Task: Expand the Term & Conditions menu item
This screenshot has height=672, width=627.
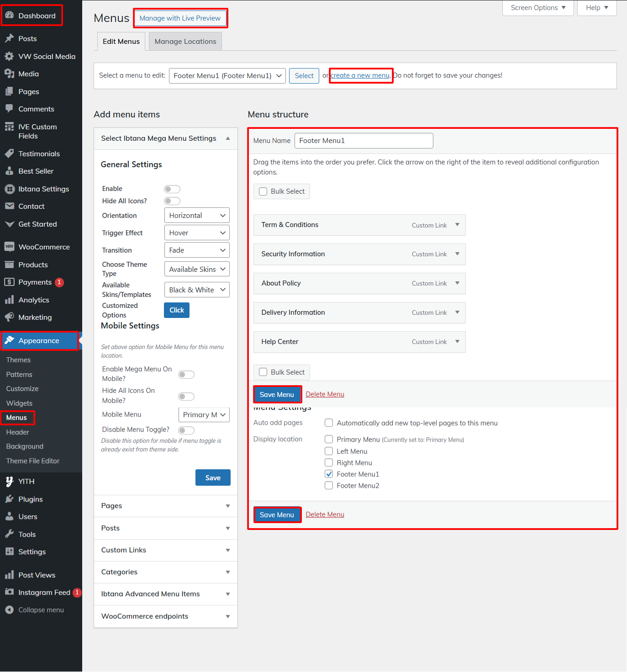Action: [457, 225]
